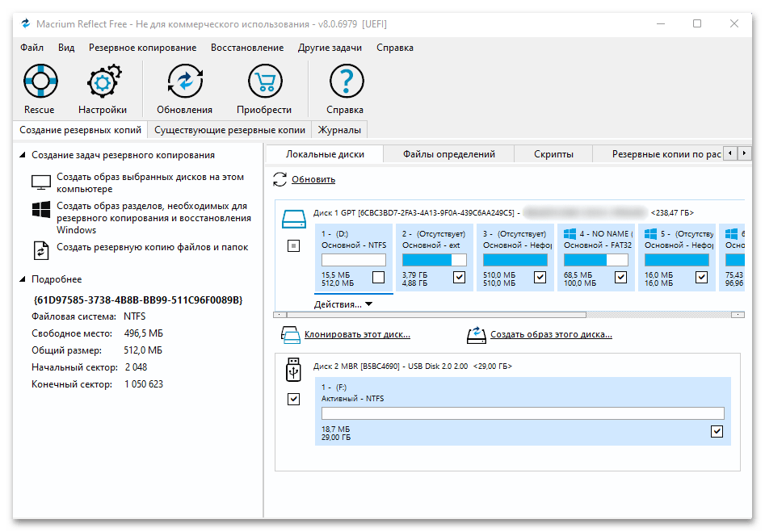Open Настройки gear icon in toolbar

point(103,82)
